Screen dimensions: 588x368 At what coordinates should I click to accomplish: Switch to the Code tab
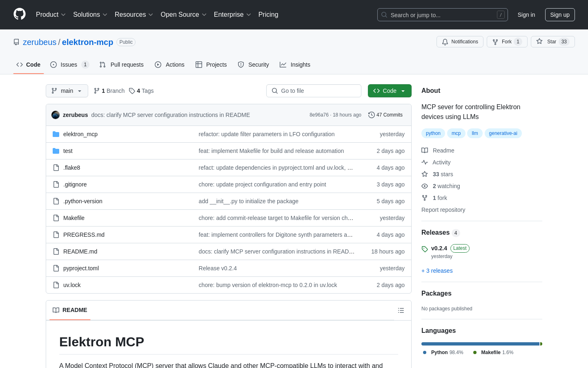[x=29, y=65]
